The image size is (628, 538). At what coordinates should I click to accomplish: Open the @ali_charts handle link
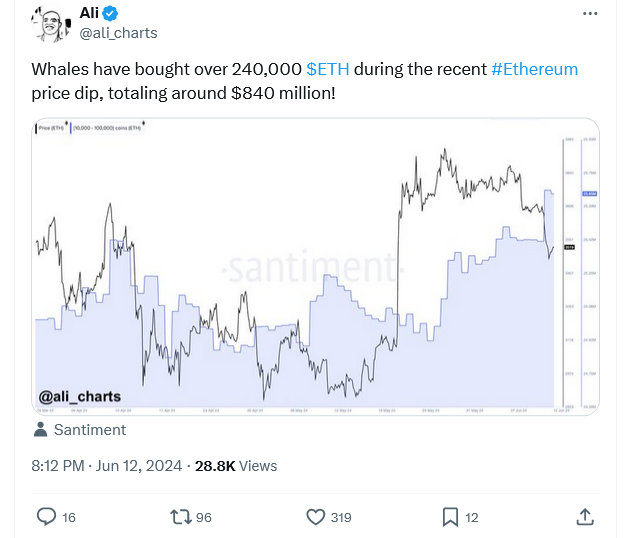[x=118, y=33]
